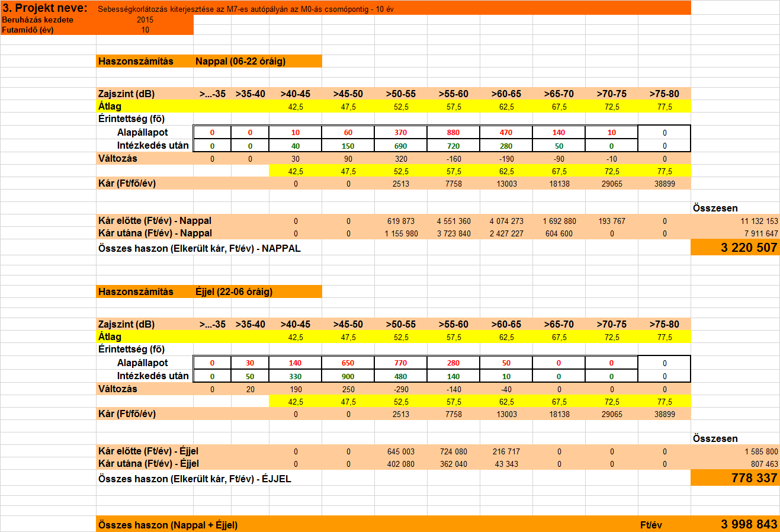Click the value 645 003
Viewport: 780px width, 532px height.
click(401, 451)
